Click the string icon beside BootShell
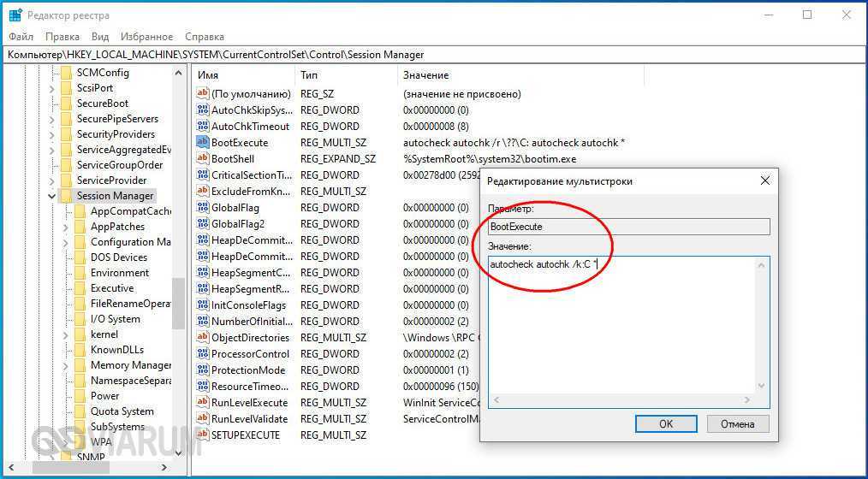 pos(203,159)
